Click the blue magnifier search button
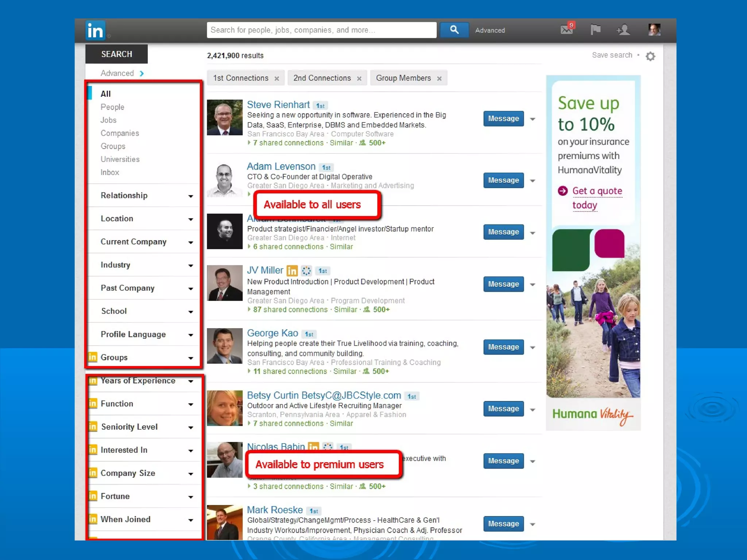747x560 pixels. click(454, 30)
